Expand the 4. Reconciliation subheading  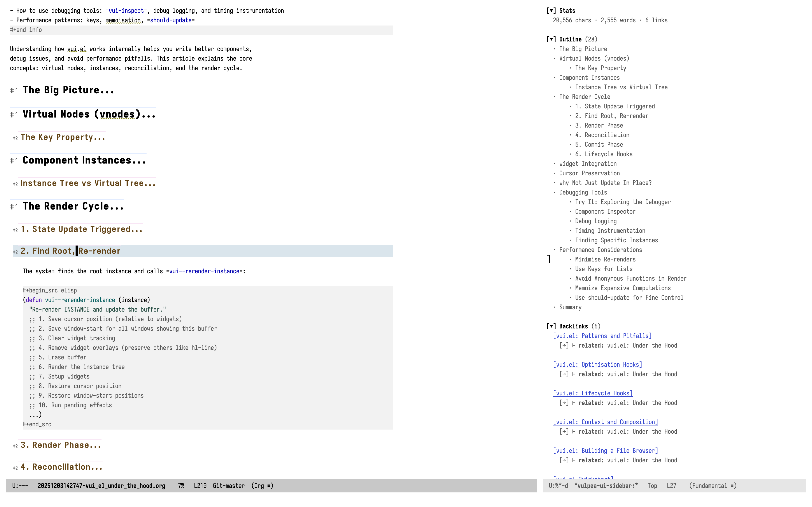[62, 467]
